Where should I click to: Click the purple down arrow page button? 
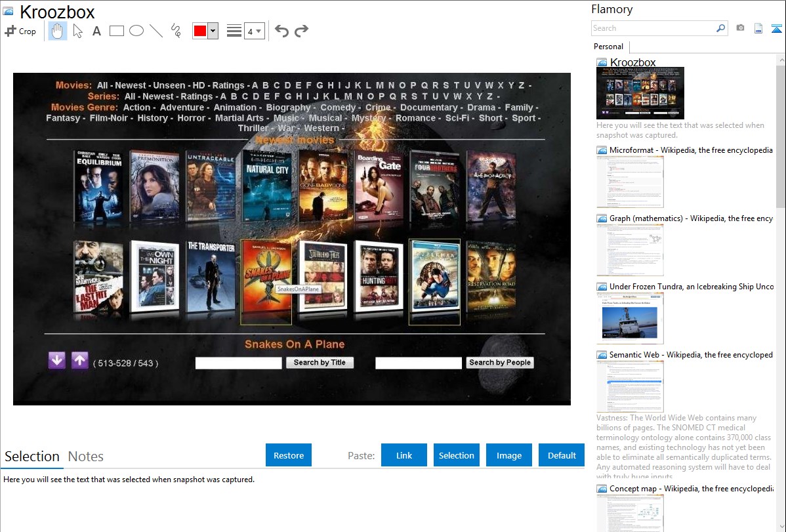click(x=56, y=361)
